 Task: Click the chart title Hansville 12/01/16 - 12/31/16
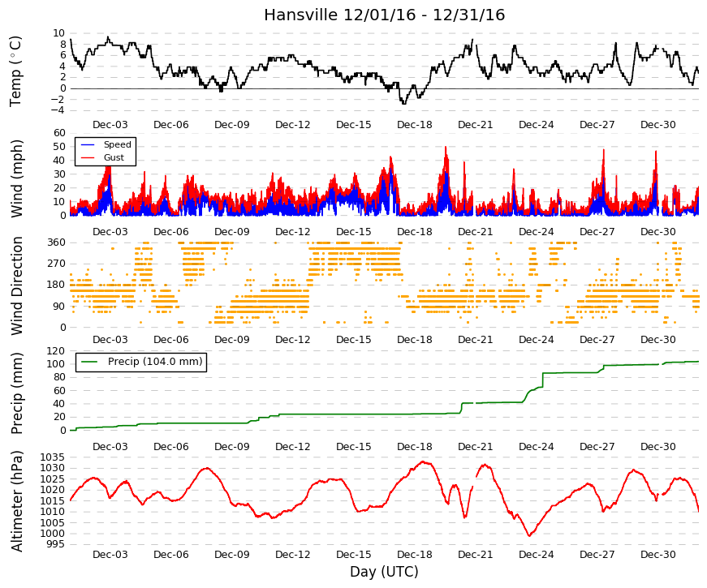384,15
